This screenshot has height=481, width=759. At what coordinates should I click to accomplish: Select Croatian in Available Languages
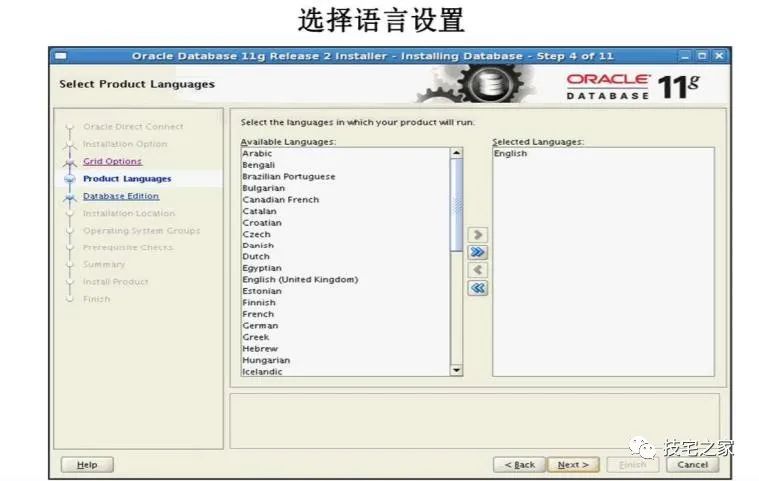point(346,223)
